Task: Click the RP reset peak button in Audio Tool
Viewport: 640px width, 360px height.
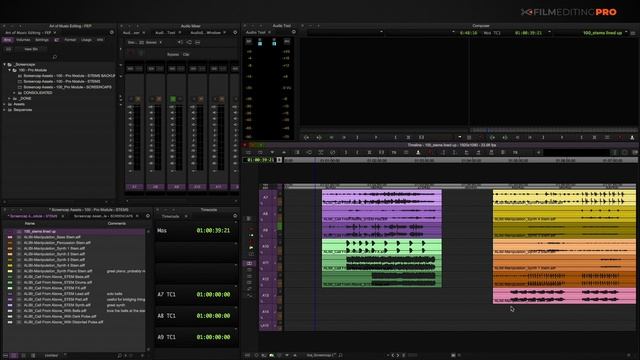Action: tap(249, 41)
